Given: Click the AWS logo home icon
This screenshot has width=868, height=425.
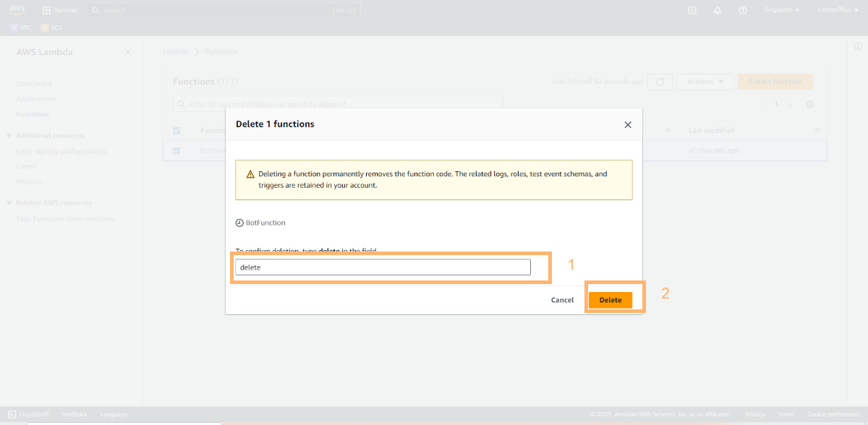Looking at the screenshot, I should click(17, 10).
